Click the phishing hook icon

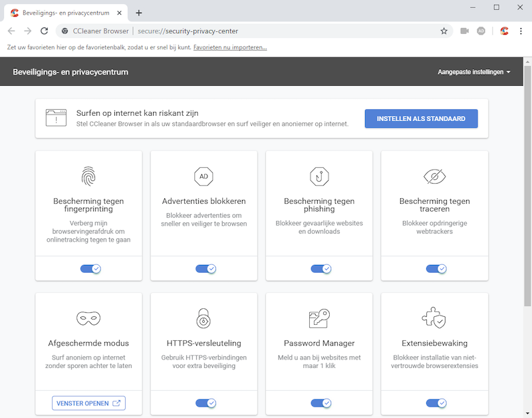tap(319, 176)
